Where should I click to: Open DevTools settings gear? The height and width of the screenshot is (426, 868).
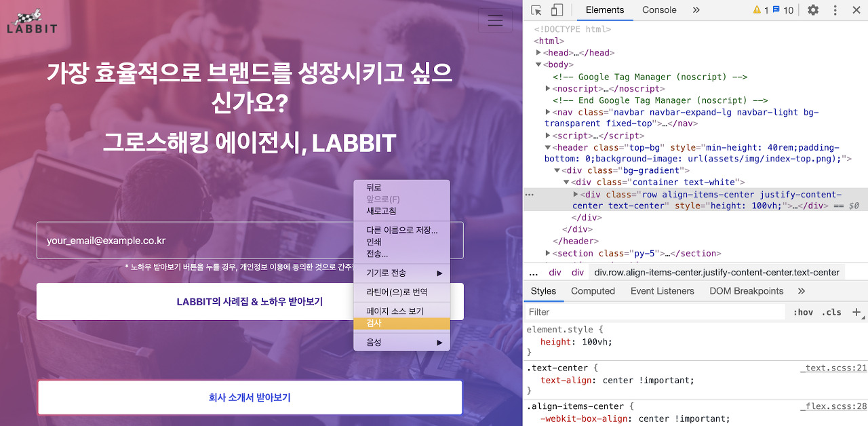tap(813, 10)
